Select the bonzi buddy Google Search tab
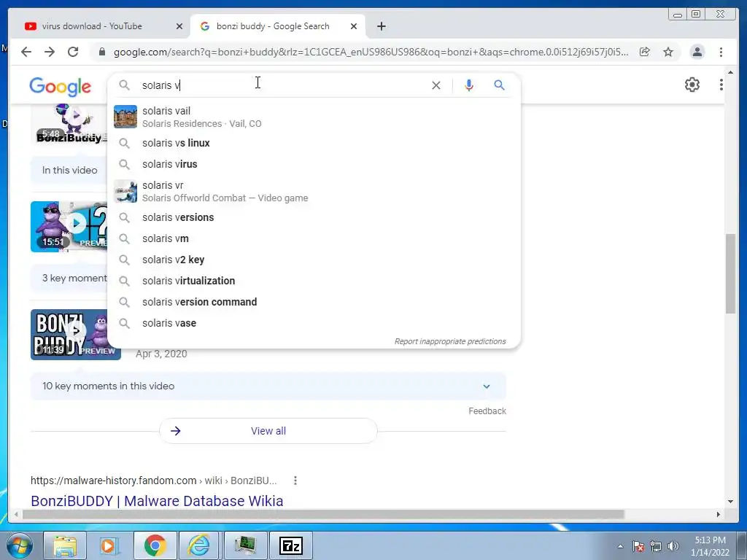Screen dimensions: 747x560 [x=278, y=26]
